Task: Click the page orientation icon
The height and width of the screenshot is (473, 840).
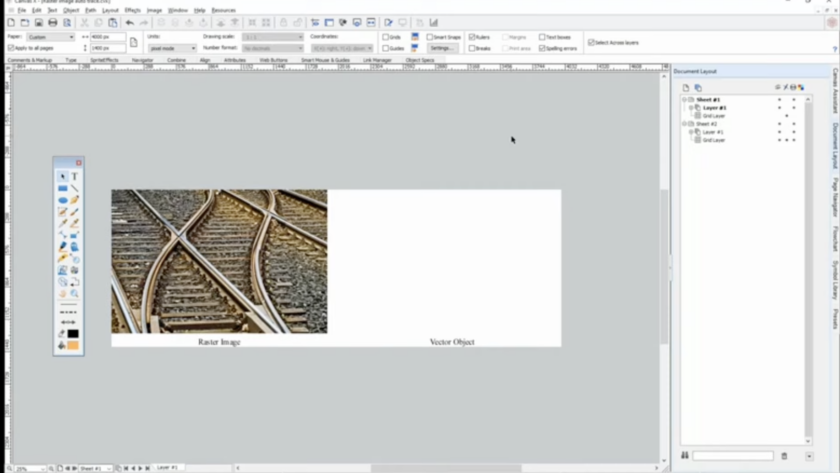Action: point(133,42)
